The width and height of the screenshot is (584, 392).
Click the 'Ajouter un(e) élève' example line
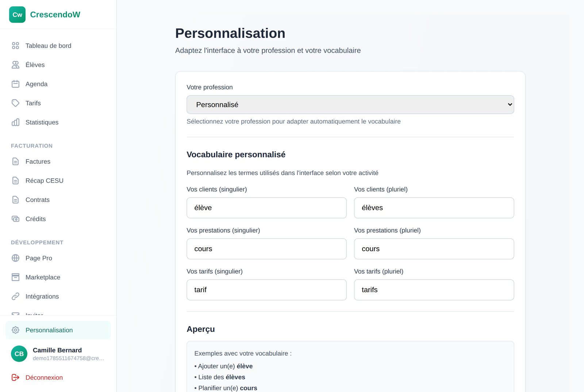click(x=223, y=366)
